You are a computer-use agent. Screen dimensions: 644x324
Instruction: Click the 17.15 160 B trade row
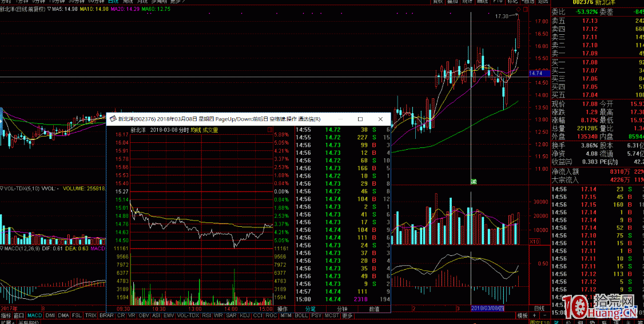(x=597, y=204)
